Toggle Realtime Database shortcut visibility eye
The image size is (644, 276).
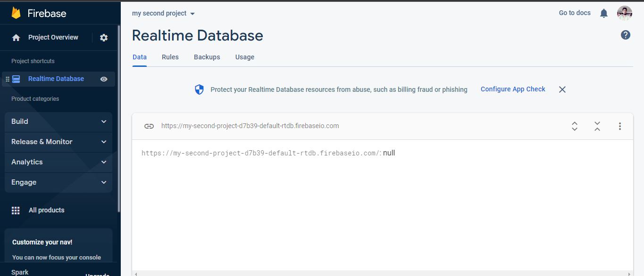click(104, 79)
